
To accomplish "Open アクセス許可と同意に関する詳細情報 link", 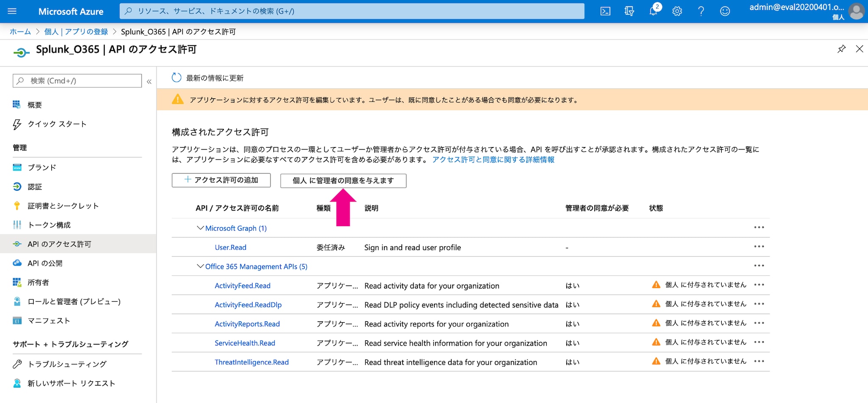I will coord(493,160).
